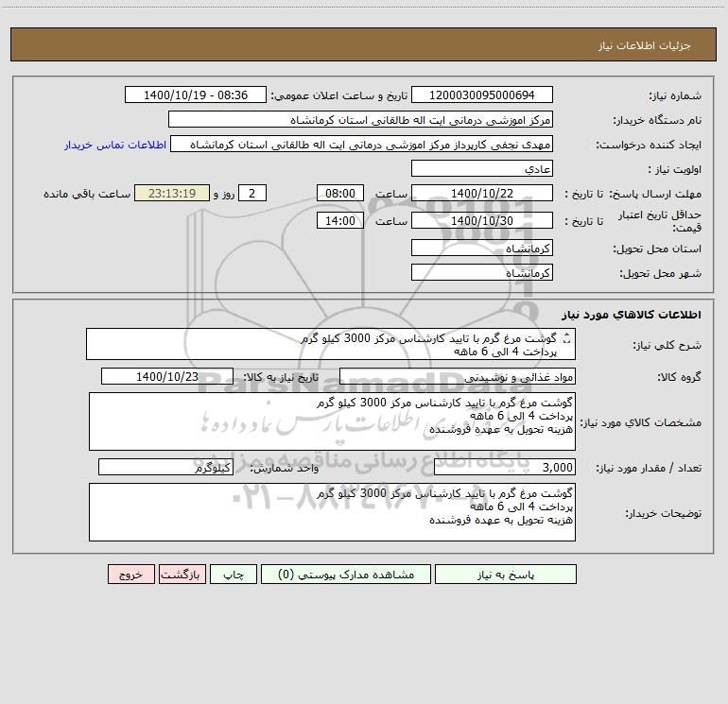Click the label 'توضیحات خریدار:'
The image size is (728, 704).
point(663,513)
